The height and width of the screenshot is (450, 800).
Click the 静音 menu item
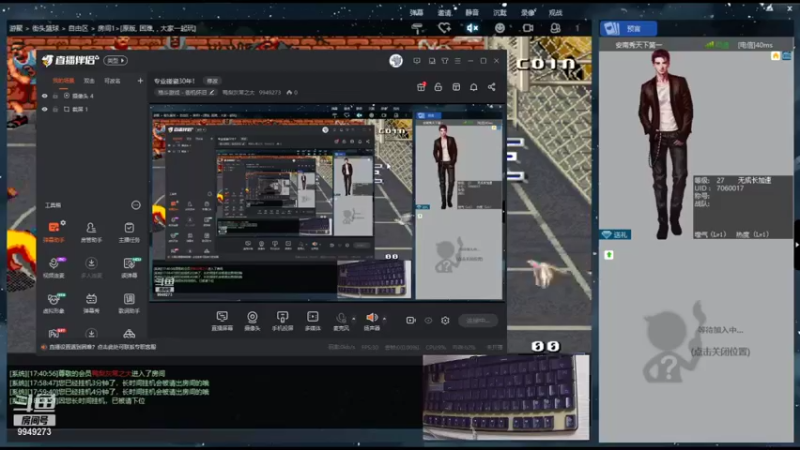click(472, 12)
